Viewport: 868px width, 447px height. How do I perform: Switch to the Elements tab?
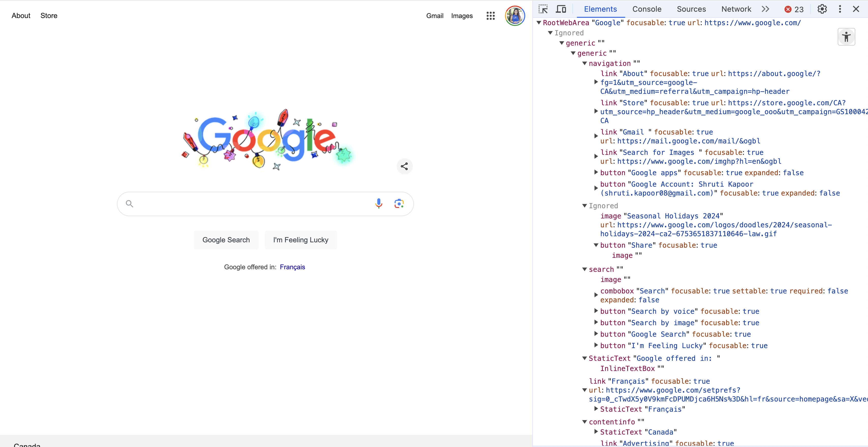pos(601,9)
